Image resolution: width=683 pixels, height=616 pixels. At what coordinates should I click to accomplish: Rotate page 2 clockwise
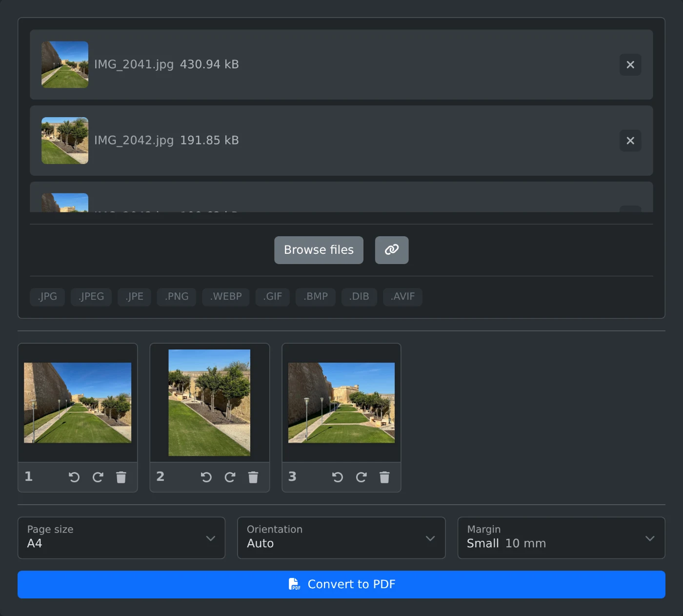coord(230,477)
